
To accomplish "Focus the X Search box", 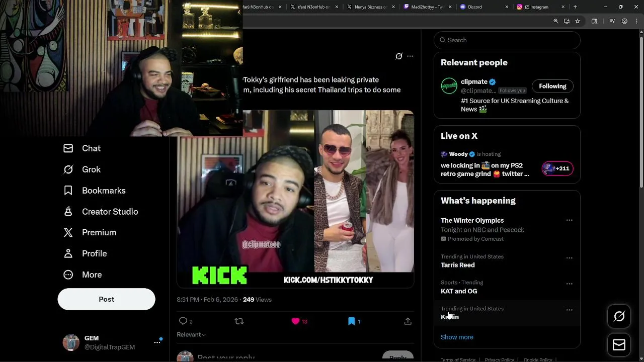I will point(507,40).
